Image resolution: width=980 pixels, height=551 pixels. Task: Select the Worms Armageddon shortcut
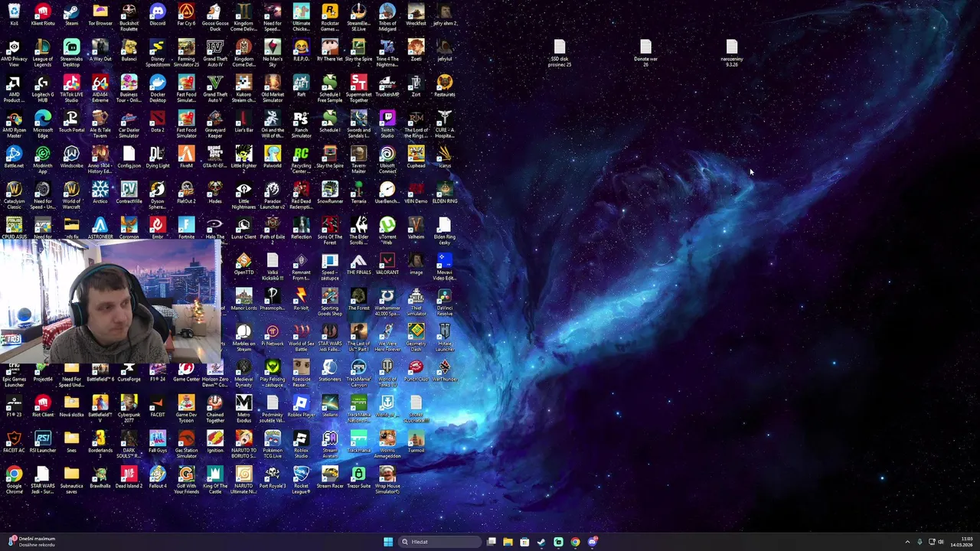[387, 444]
